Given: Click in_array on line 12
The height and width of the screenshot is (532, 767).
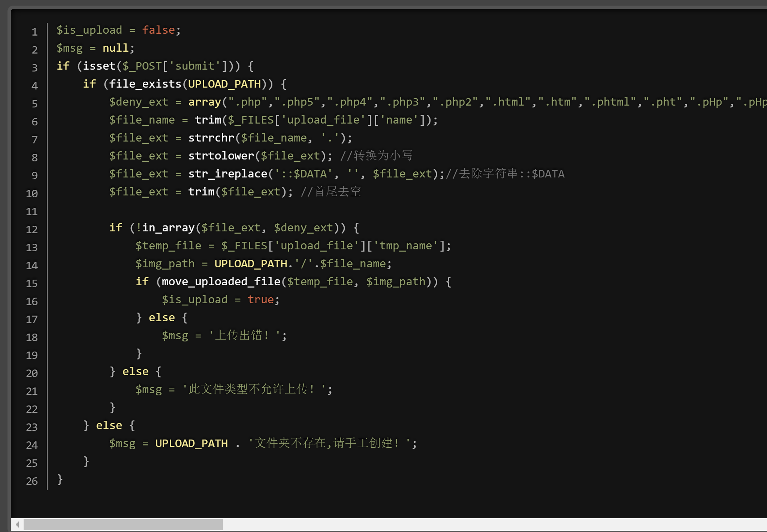Looking at the screenshot, I should [169, 228].
